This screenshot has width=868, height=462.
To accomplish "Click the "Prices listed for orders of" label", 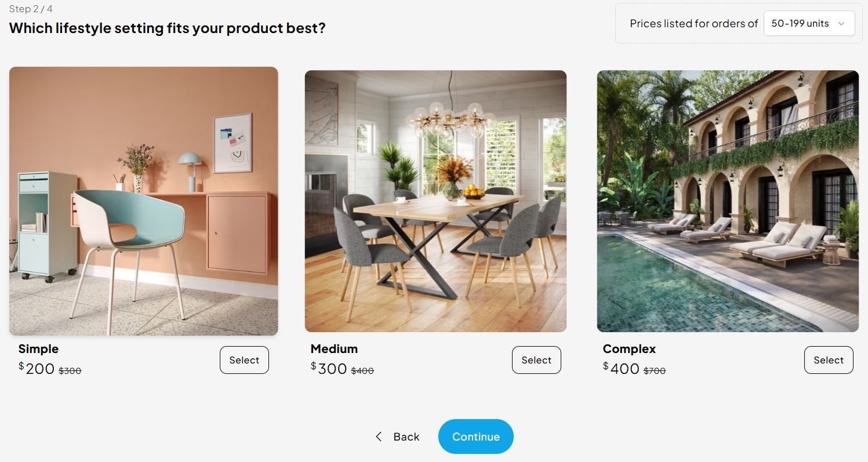I will coord(694,24).
